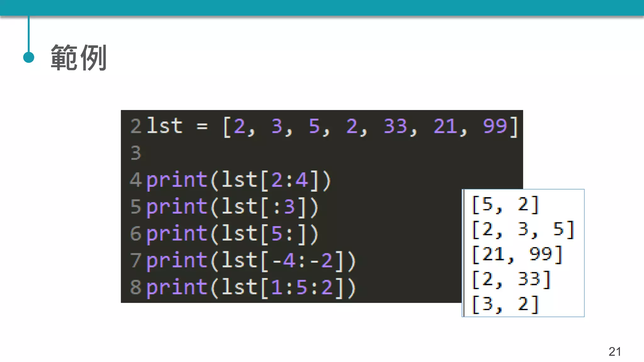
Task: Click the slide page number 21
Action: coord(615,351)
